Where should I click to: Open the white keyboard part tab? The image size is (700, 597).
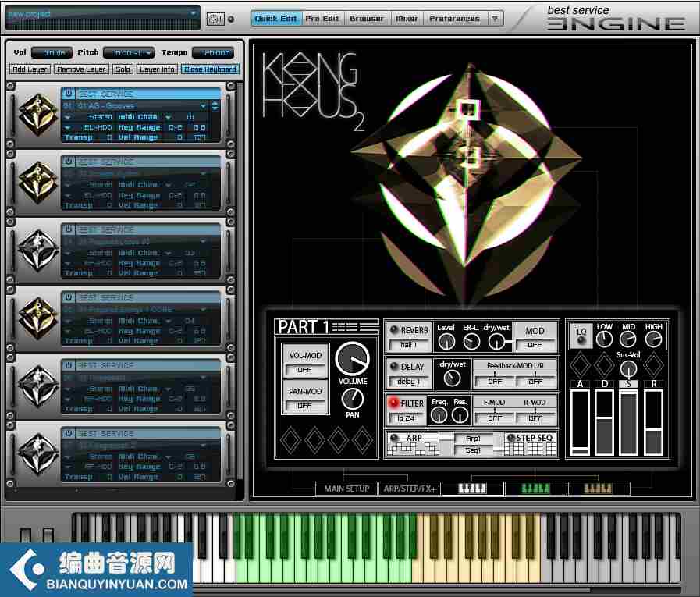(x=472, y=489)
